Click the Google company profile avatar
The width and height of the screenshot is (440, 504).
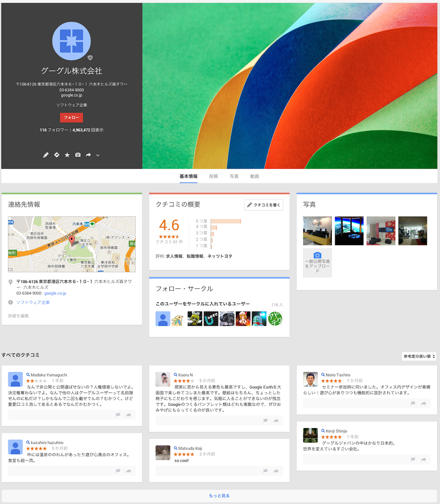[x=71, y=41]
